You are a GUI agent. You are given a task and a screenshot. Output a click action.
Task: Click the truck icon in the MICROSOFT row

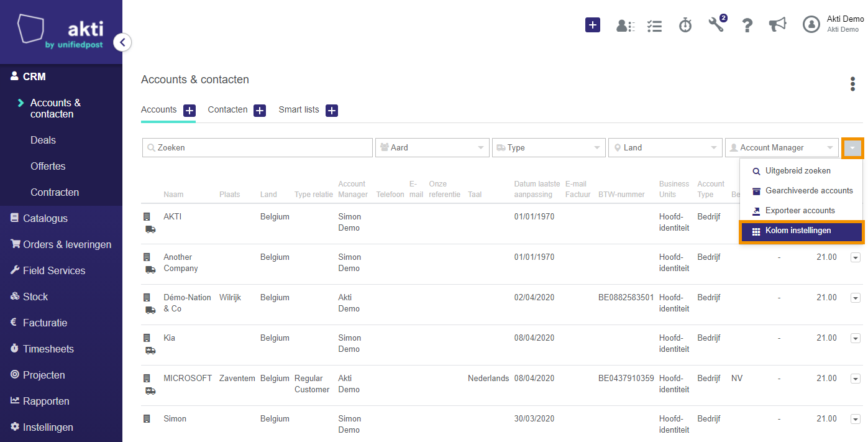(150, 390)
